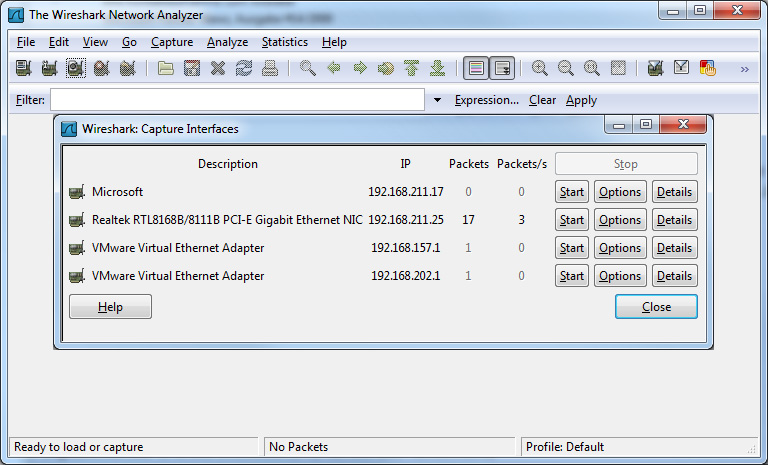Click the Expression... filter button
The image size is (768, 465).
pos(486,100)
